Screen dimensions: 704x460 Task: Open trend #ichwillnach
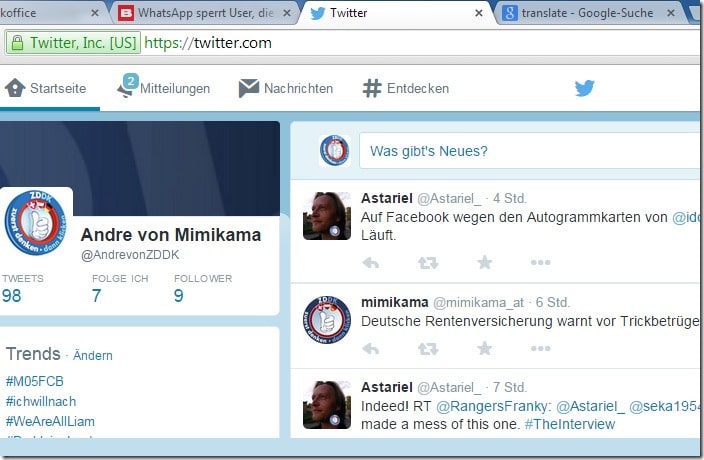pyautogui.click(x=41, y=401)
